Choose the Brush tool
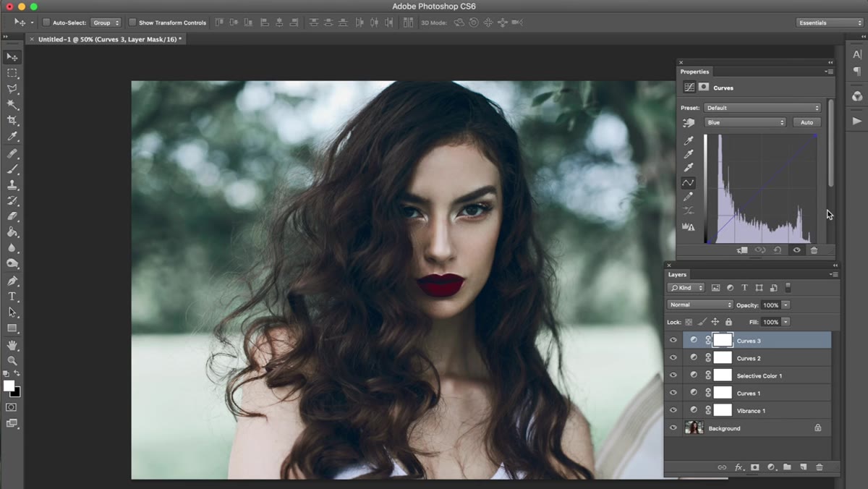 tap(12, 169)
